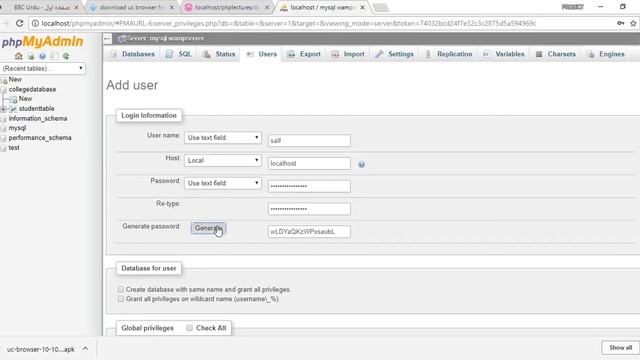Image resolution: width=640 pixels, height=360 pixels.
Task: Open the Replication tab
Action: 449,54
